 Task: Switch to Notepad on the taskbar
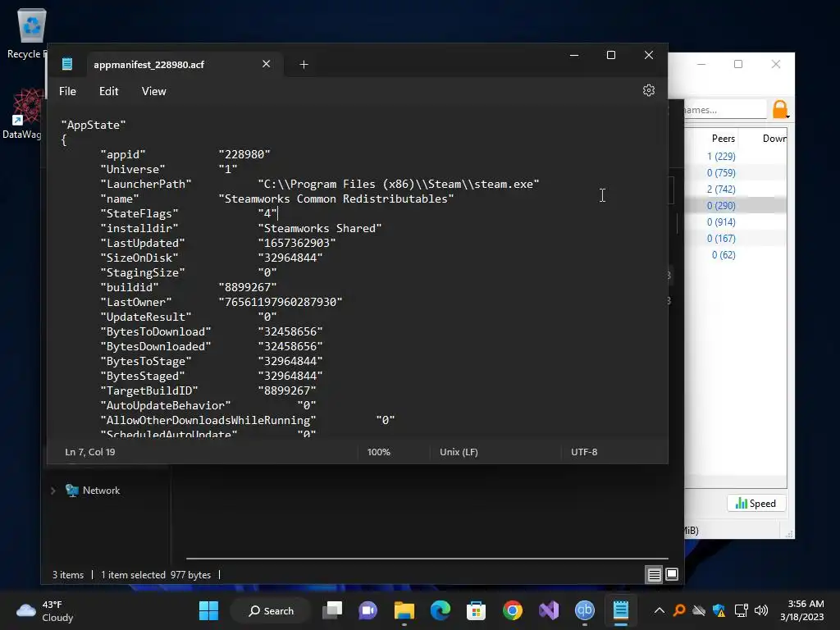pos(620,610)
